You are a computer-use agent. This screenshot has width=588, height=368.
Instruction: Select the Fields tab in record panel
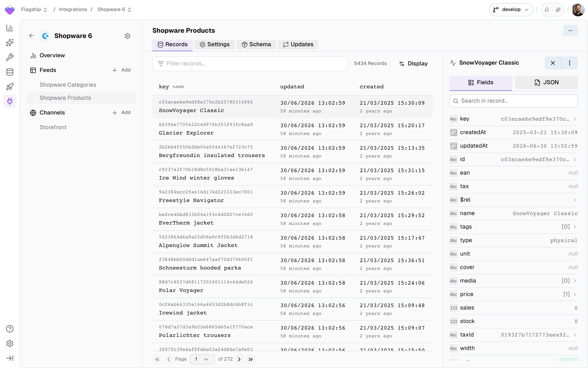click(x=481, y=83)
